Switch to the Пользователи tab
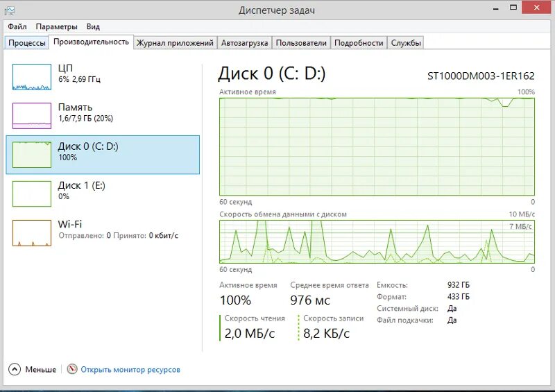This screenshot has height=392, width=555. pyautogui.click(x=301, y=43)
